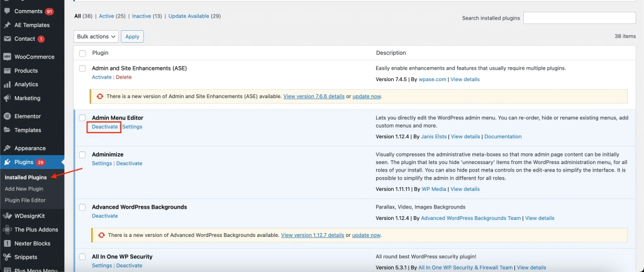Open Add New Plugin submenu item
The height and width of the screenshot is (272, 644).
click(x=24, y=188)
